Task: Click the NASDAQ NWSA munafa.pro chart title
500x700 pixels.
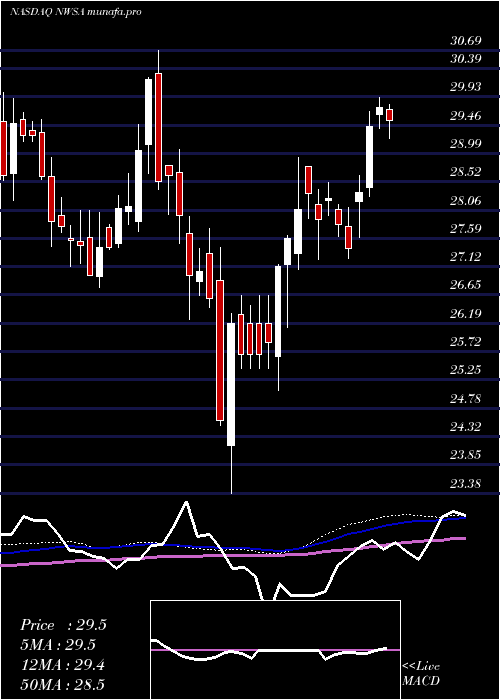Action: point(75,12)
